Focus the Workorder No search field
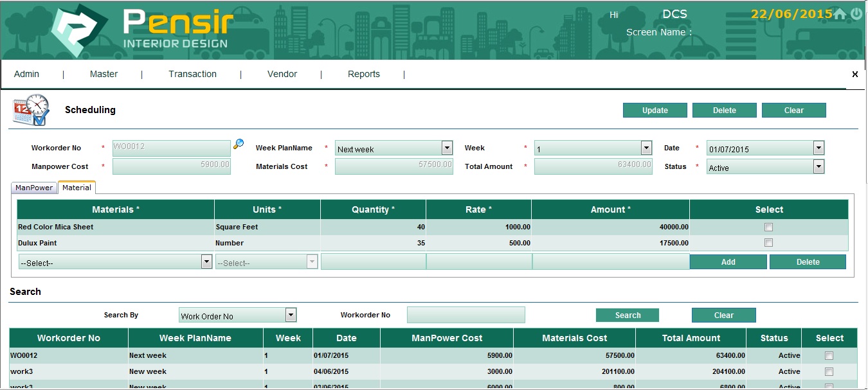This screenshot has width=868, height=390. [466, 315]
